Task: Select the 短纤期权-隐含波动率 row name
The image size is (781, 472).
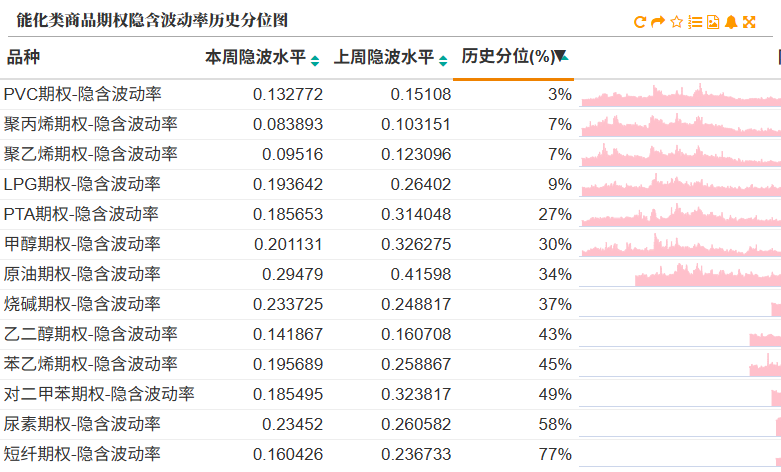Action: (82, 454)
